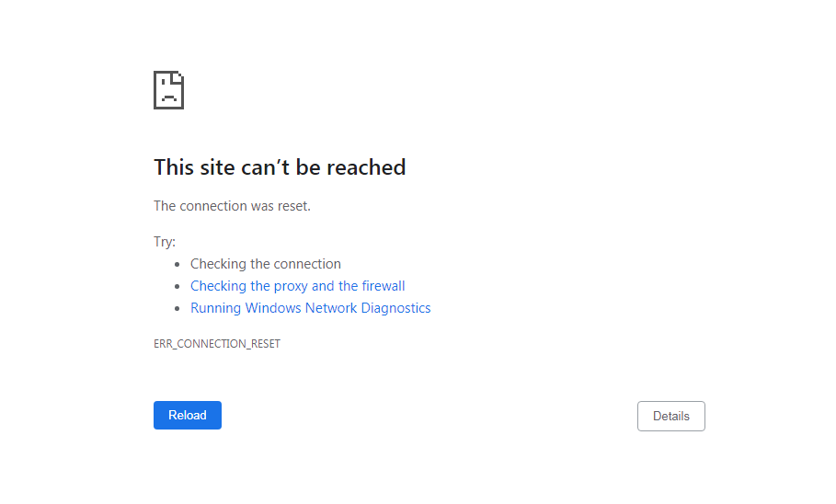Click the Checking the connection suggestion text

(x=266, y=264)
